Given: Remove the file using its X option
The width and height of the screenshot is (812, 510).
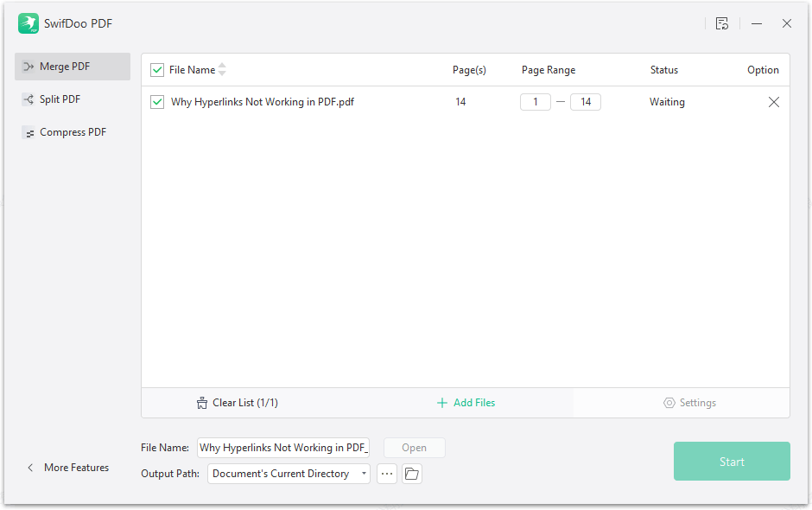Looking at the screenshot, I should (774, 102).
